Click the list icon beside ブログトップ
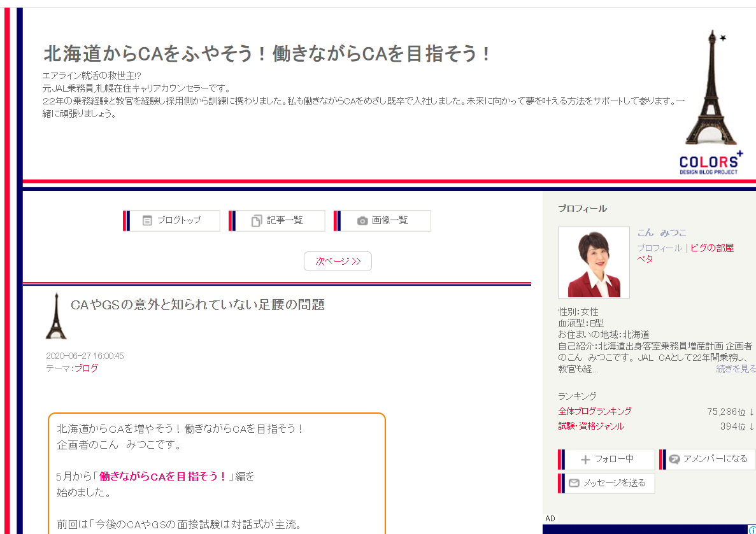The width and height of the screenshot is (756, 534). tap(147, 221)
